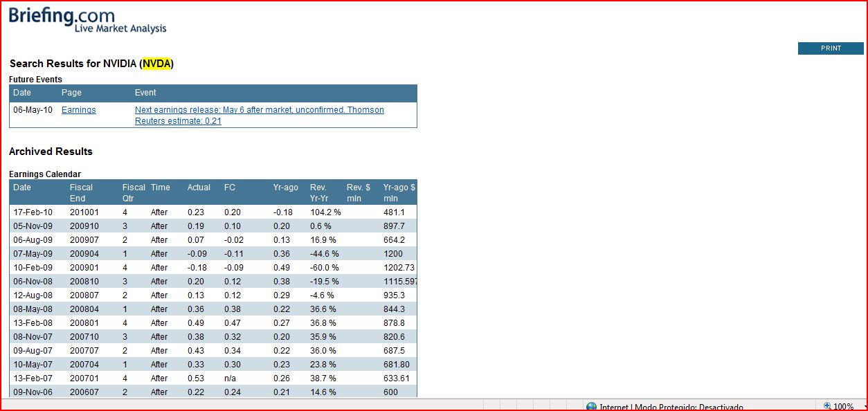Click the Time column header
The image size is (868, 411).
coord(160,188)
